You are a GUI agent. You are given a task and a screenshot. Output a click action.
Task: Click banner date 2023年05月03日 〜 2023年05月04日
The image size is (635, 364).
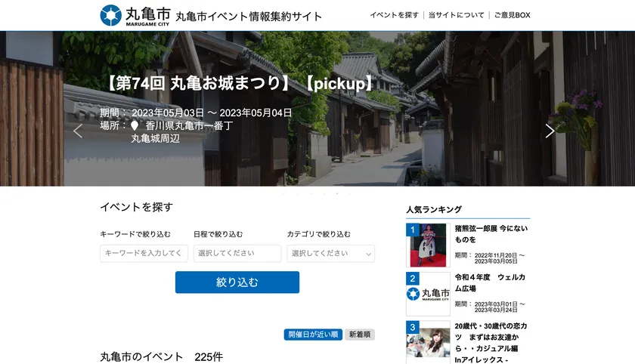point(212,113)
